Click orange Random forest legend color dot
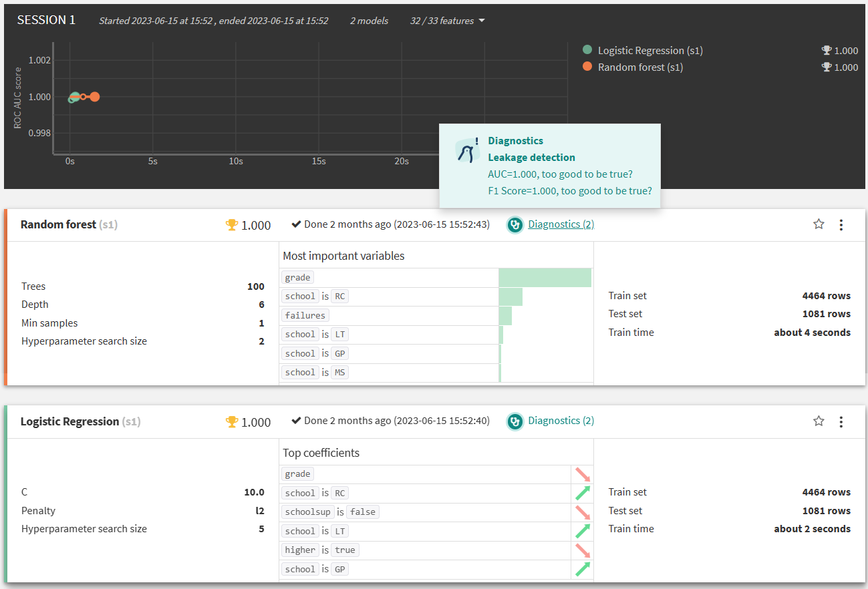This screenshot has height=589, width=868. tap(587, 67)
